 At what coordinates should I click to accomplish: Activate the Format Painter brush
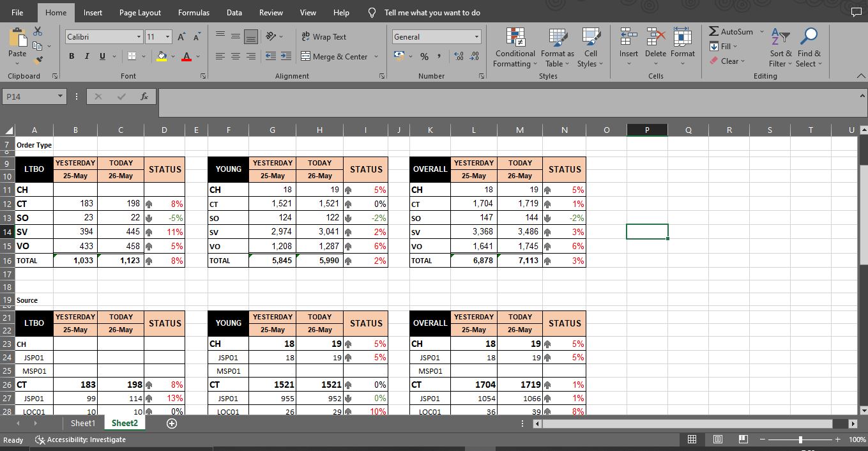pyautogui.click(x=40, y=60)
